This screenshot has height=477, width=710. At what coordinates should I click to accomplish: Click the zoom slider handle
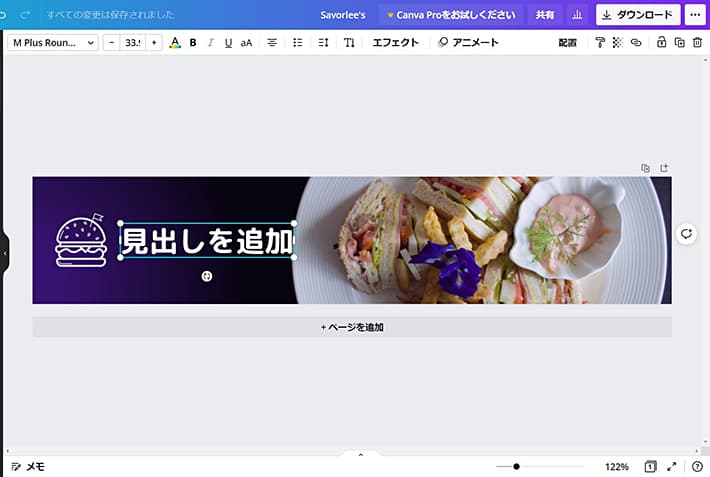pos(516,466)
